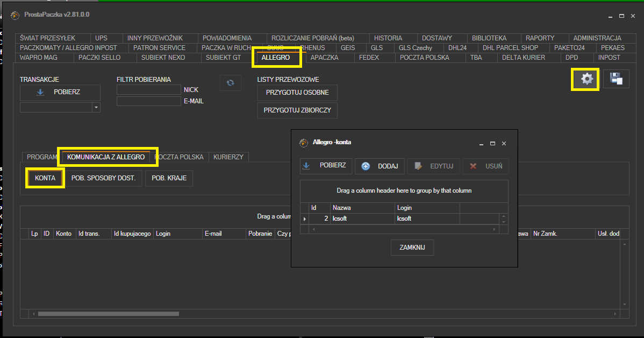
Task: Click the refresh filter icon
Action: click(x=230, y=83)
